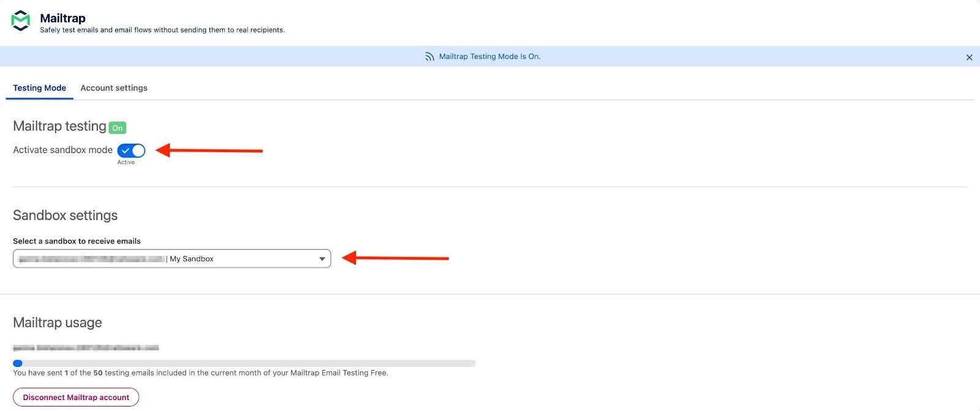Image resolution: width=980 pixels, height=411 pixels.
Task: Click the red arrow beside sandbox toggle
Action: pos(209,150)
